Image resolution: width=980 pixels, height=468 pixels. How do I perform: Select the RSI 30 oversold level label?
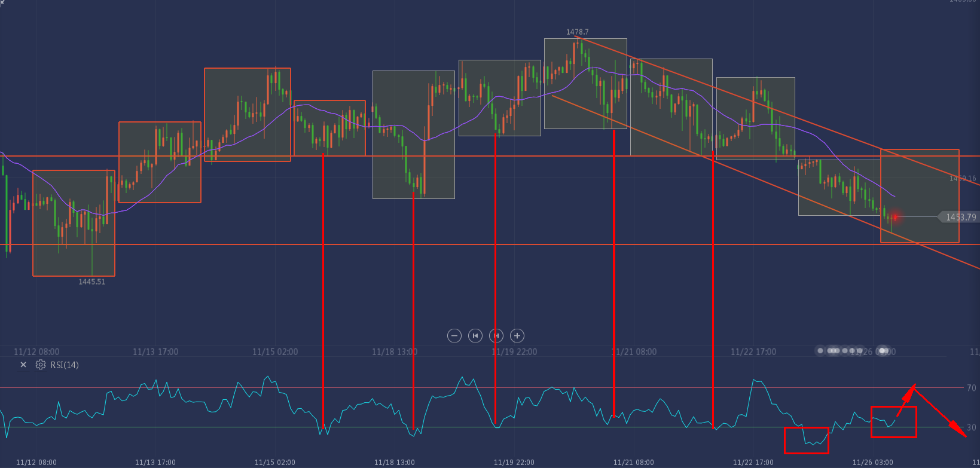pos(971,427)
